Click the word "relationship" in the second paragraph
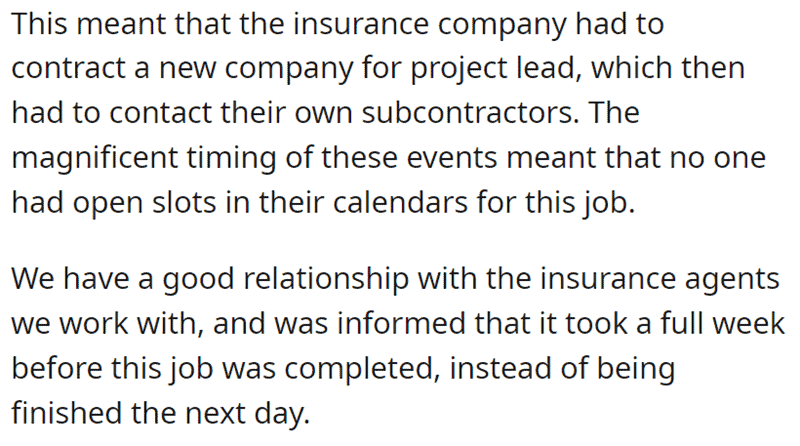 (x=326, y=280)
